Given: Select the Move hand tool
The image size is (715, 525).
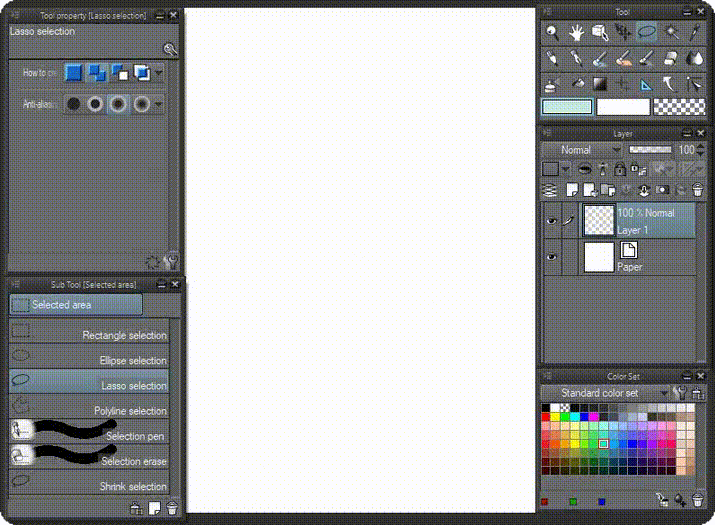Looking at the screenshot, I should point(576,33).
